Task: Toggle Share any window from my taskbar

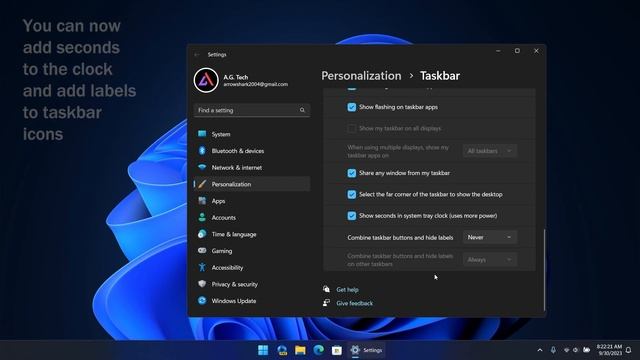Action: [351, 173]
